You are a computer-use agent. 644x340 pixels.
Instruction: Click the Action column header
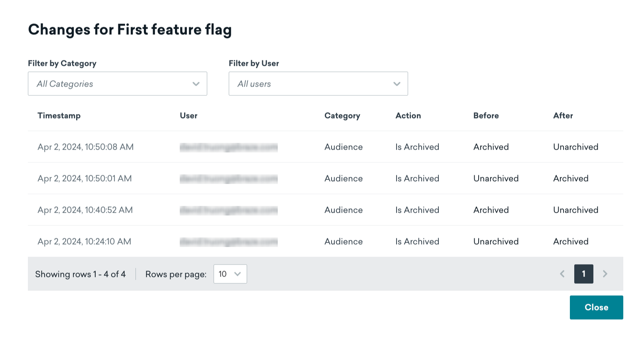pos(408,116)
